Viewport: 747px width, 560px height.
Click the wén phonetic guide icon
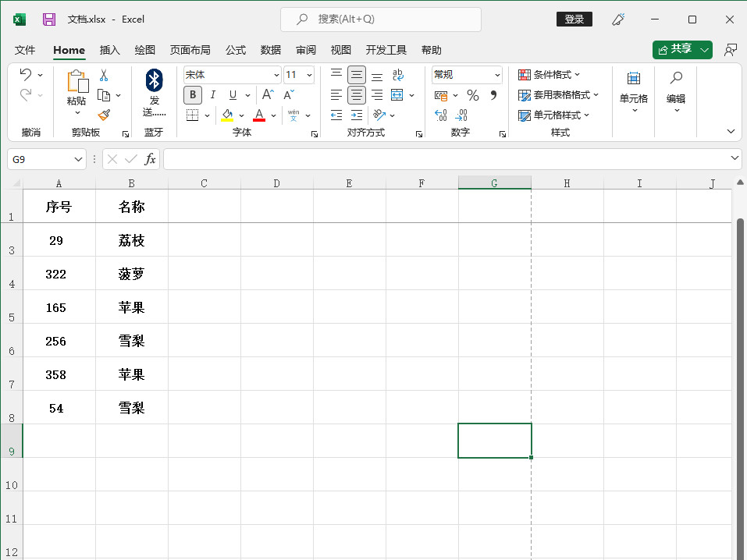click(x=293, y=115)
